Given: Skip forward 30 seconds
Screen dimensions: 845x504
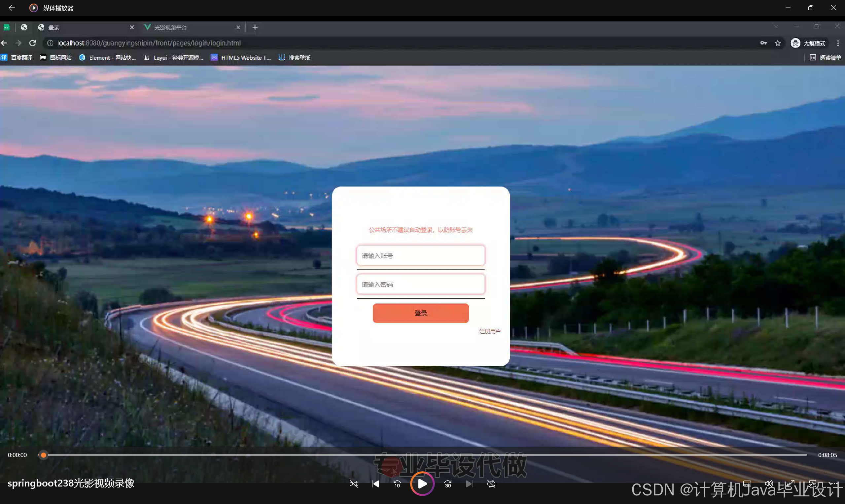Looking at the screenshot, I should click(448, 484).
